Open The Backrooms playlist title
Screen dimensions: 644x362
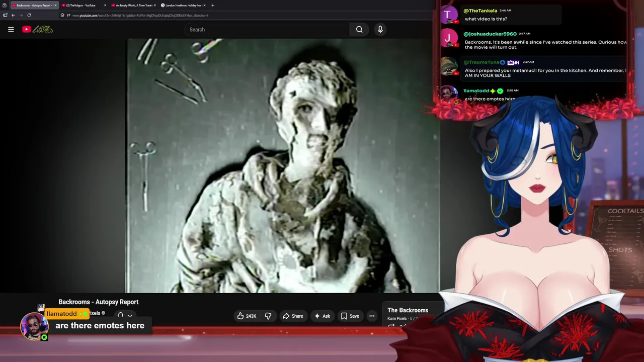point(408,310)
